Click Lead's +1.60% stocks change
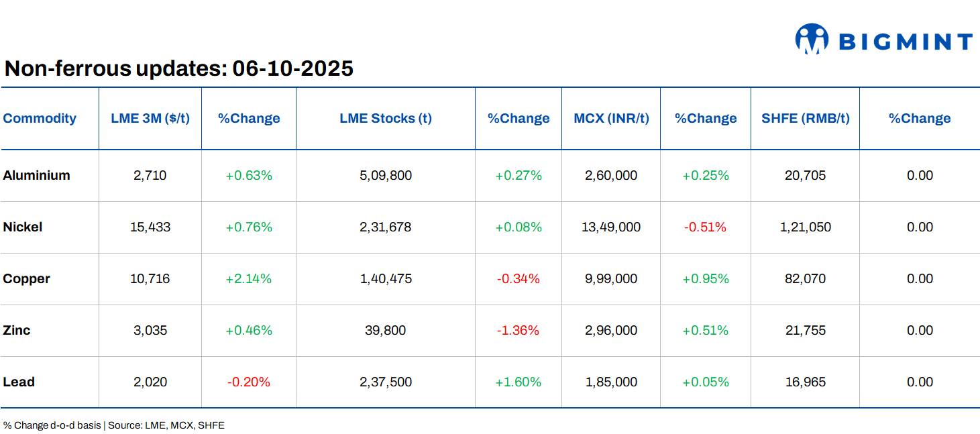 coord(517,382)
